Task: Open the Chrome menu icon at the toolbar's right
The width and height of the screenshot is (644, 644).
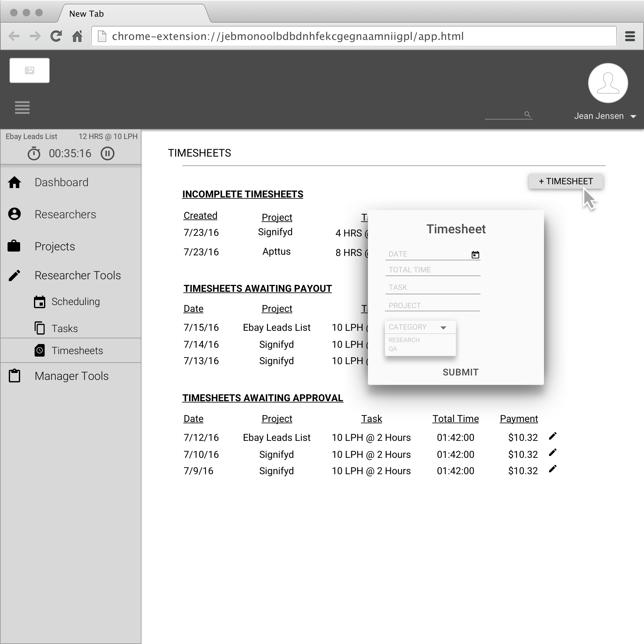Action: pos(630,36)
